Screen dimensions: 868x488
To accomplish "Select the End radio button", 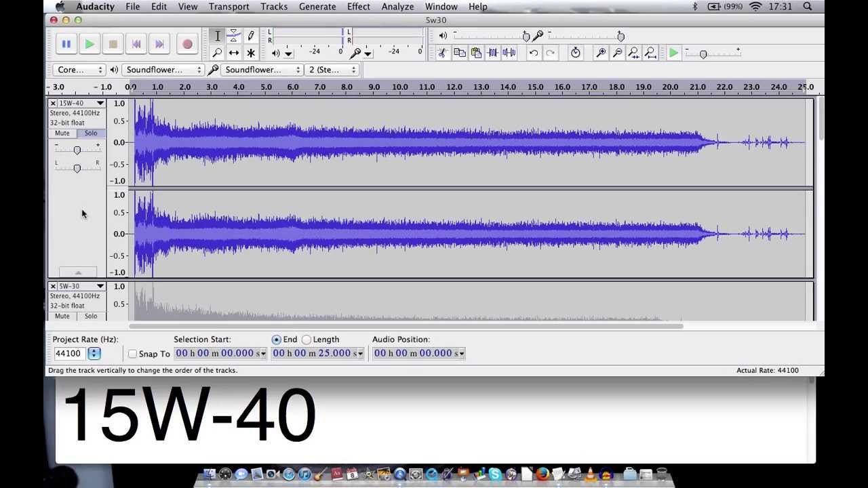I will (276, 340).
